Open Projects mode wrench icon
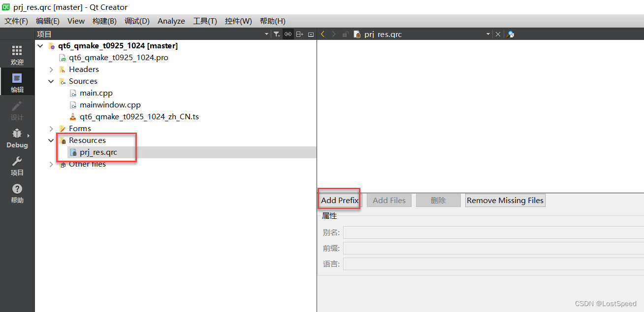Viewport: 644px width, 312px height. point(17,166)
